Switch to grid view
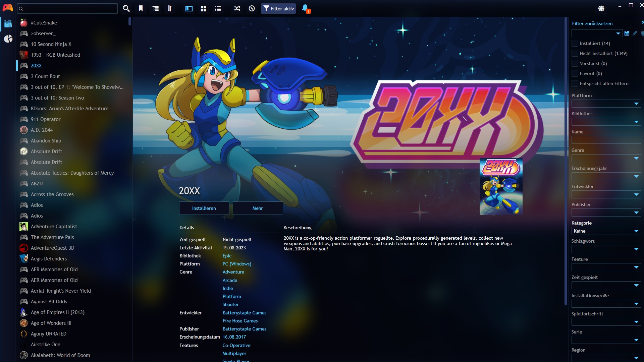The image size is (644, 362). [203, 8]
